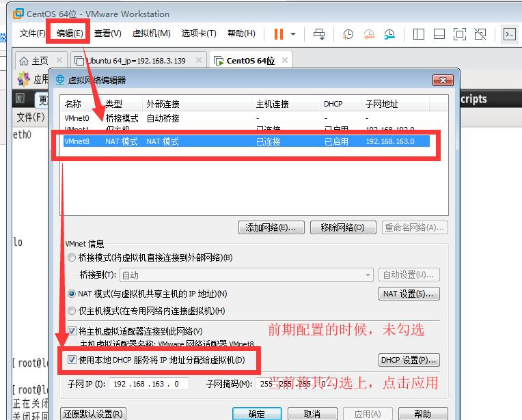The width and height of the screenshot is (522, 420).
Task: Open the 选项卡(T) menu
Action: 199,33
